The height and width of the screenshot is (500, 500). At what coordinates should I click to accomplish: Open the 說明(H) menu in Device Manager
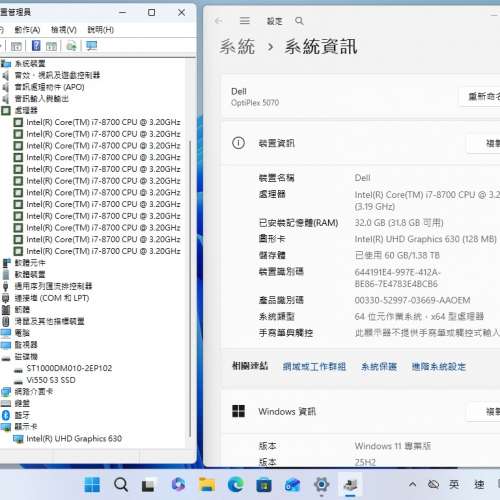100,30
